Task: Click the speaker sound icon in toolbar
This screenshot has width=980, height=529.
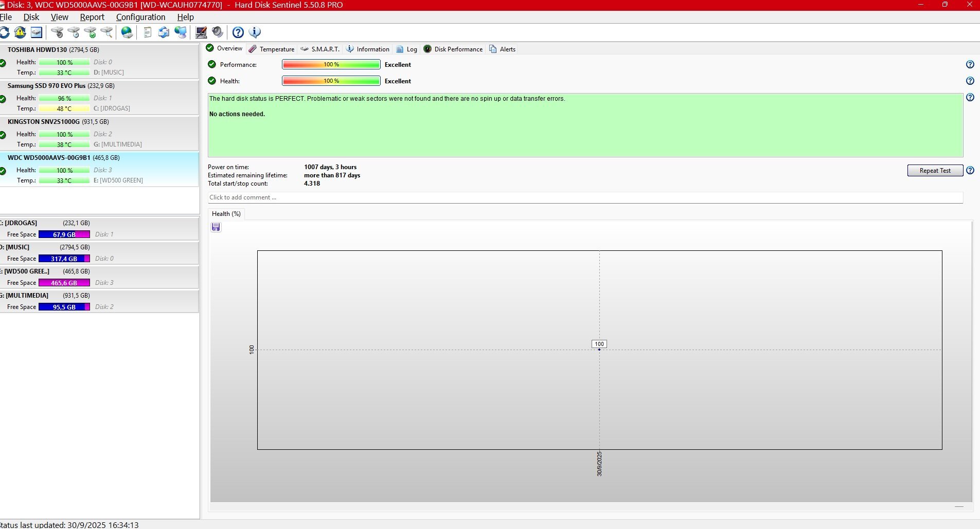Action: tap(218, 32)
